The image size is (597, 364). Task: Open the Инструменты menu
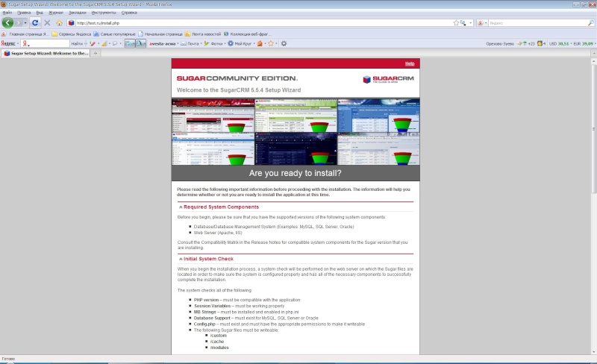104,13
